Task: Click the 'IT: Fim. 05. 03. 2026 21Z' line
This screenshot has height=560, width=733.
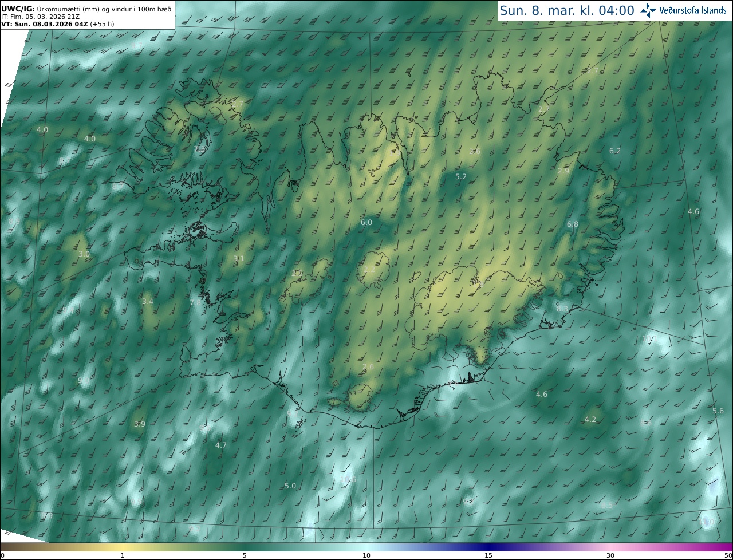Action: 40,17
